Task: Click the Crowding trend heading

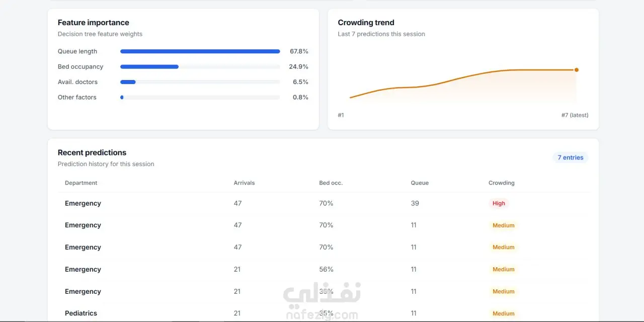Action: coord(366,23)
